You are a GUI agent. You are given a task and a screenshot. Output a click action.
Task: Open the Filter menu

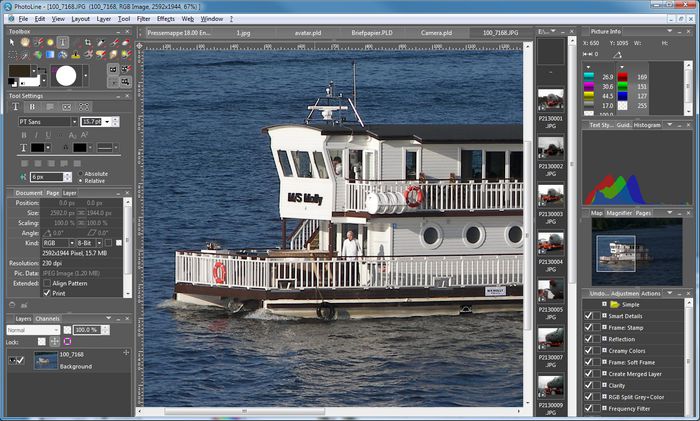[144, 18]
